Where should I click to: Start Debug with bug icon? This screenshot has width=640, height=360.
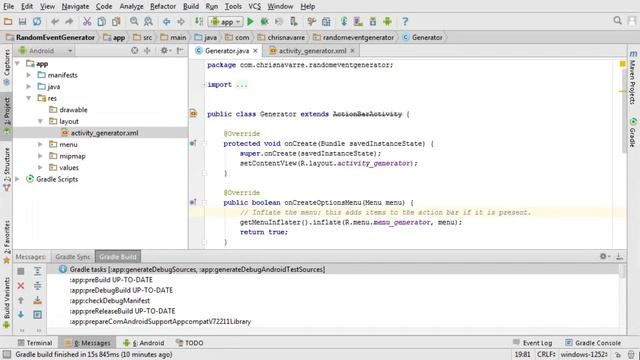[x=264, y=22]
